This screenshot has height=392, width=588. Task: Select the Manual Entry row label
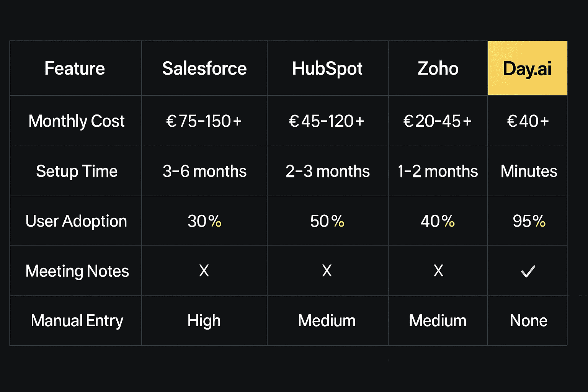pos(77,321)
